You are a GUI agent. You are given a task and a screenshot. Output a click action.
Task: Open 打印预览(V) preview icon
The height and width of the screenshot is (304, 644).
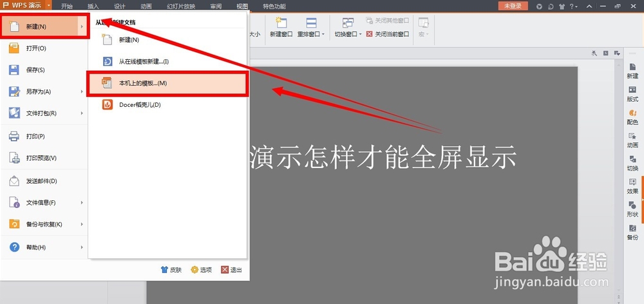pyautogui.click(x=14, y=158)
